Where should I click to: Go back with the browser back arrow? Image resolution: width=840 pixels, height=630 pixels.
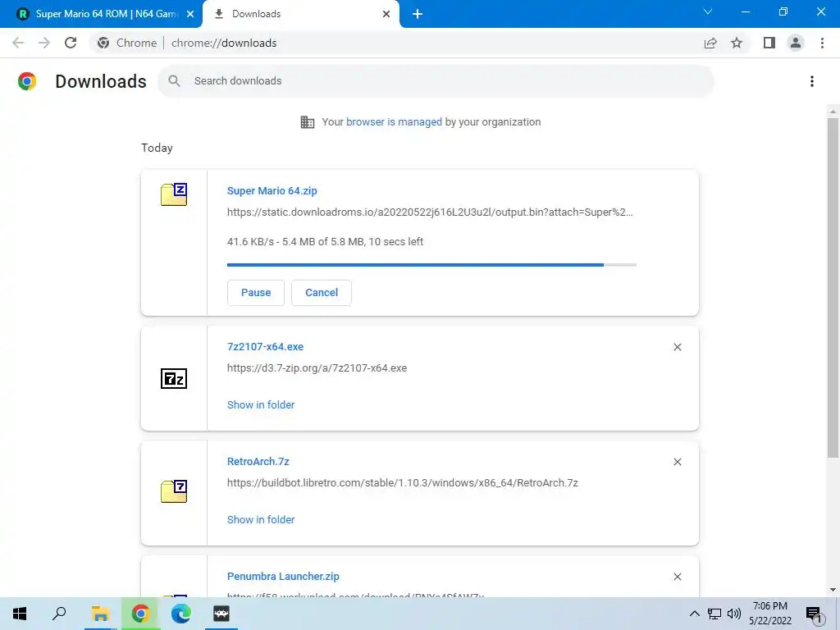pyautogui.click(x=18, y=43)
